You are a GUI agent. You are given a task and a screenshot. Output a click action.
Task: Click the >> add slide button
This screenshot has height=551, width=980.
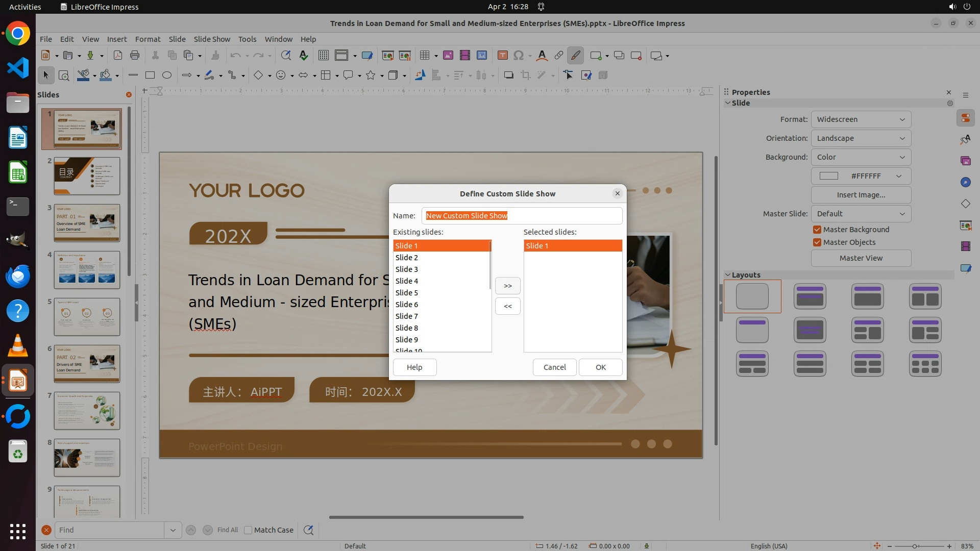507,286
